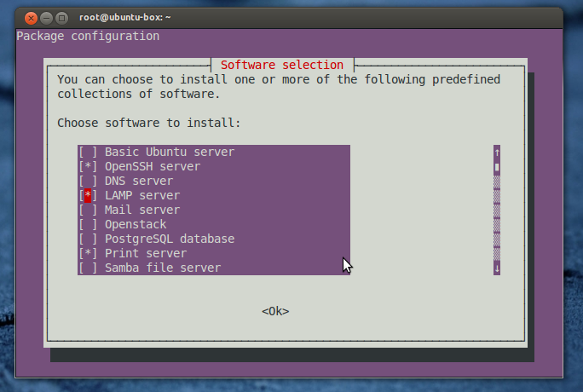Image resolution: width=583 pixels, height=392 pixels.
Task: Click the 'Basic Ubuntu server' label
Action: pyautogui.click(x=170, y=152)
